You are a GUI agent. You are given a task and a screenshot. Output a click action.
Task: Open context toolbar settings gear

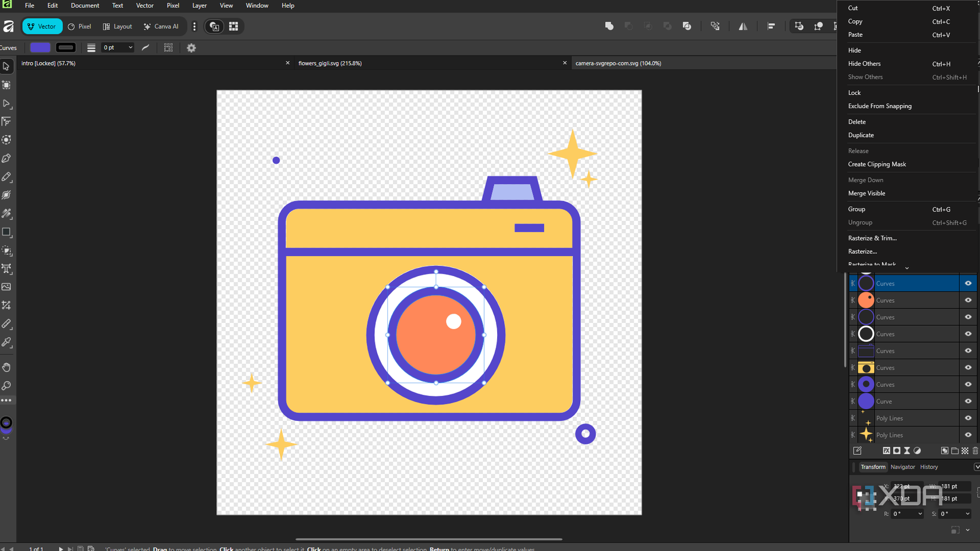coord(191,47)
